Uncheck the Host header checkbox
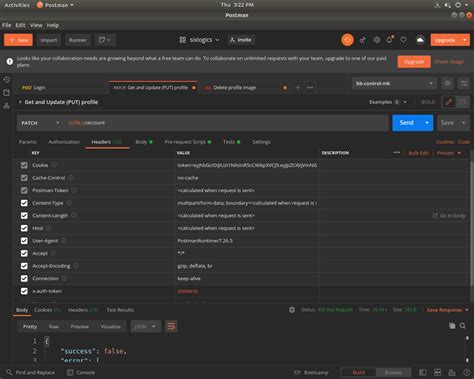This screenshot has height=379, width=474. (x=24, y=228)
